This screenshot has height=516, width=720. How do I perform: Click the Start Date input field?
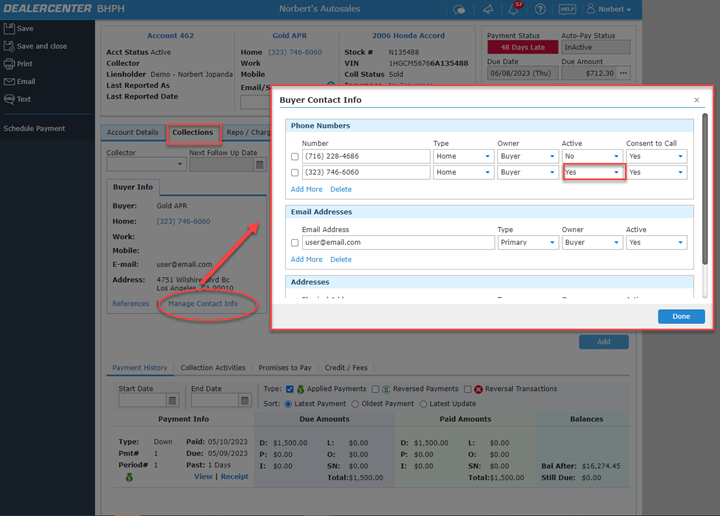tap(142, 401)
